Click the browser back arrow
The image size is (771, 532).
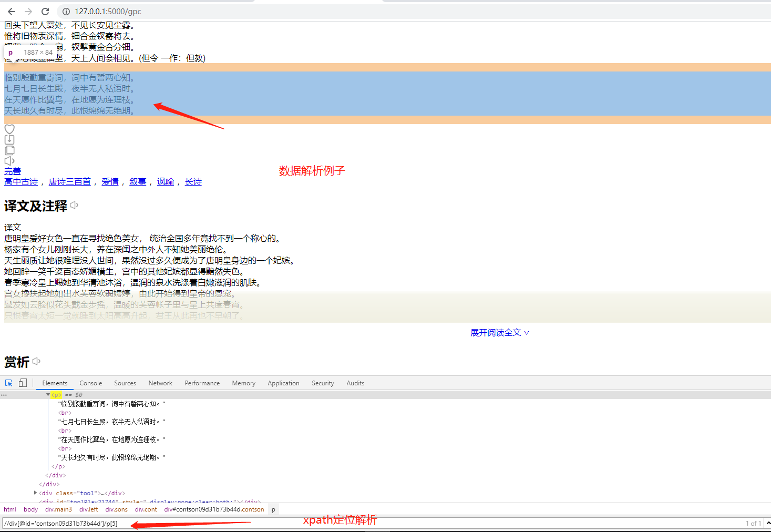[x=12, y=11]
